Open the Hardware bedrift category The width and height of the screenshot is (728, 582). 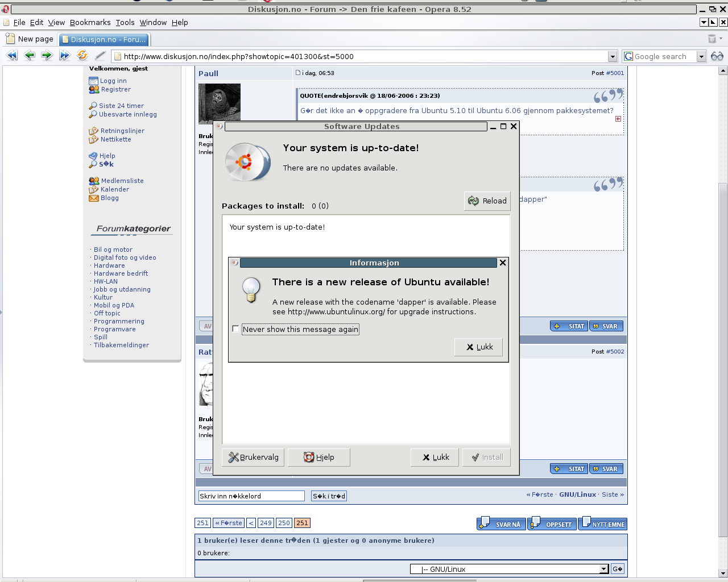(x=121, y=273)
